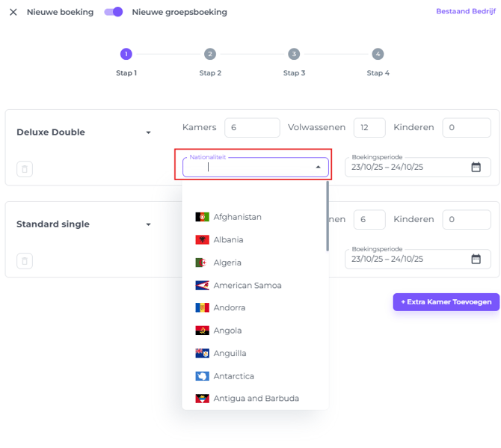Choose Albania from nationality list
Image resolution: width=501 pixels, height=448 pixels.
point(228,240)
